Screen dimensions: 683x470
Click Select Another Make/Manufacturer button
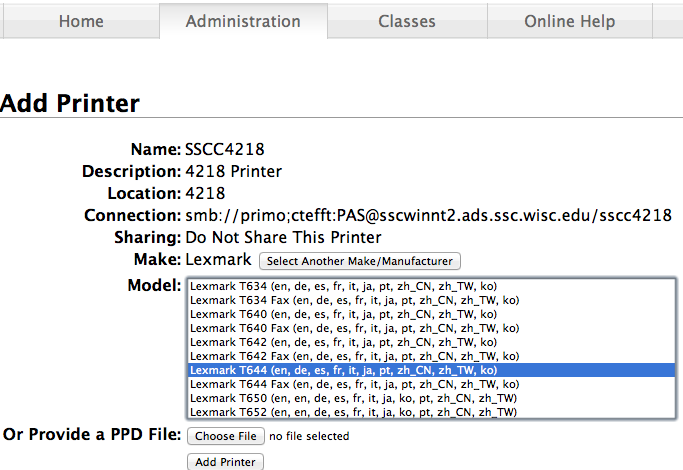359,261
